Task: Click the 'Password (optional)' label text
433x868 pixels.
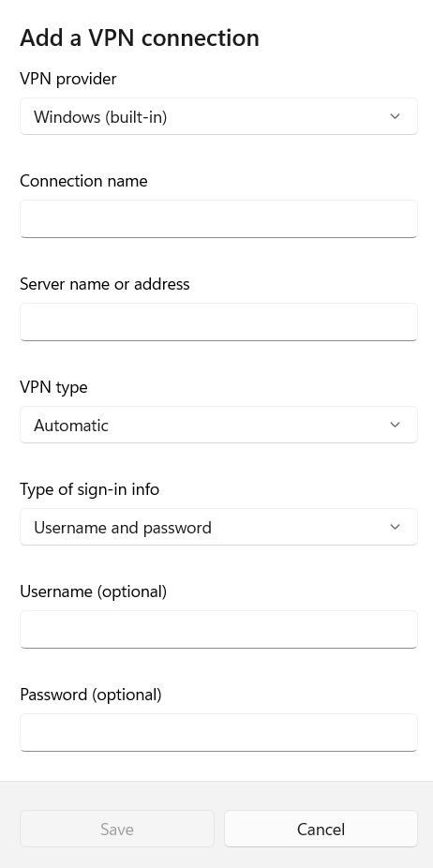Action: point(91,695)
